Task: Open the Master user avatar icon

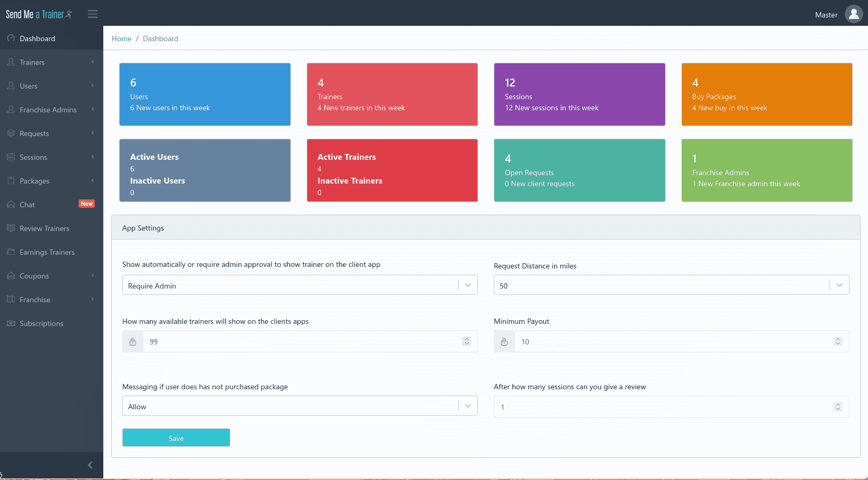Action: (x=854, y=14)
